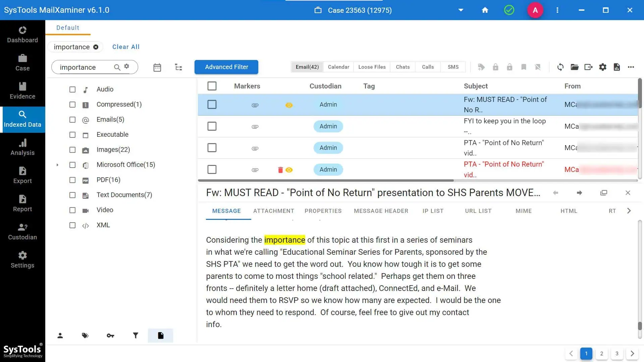Expand the Microsoft Office(15) tree node
644x362 pixels.
click(x=57, y=165)
